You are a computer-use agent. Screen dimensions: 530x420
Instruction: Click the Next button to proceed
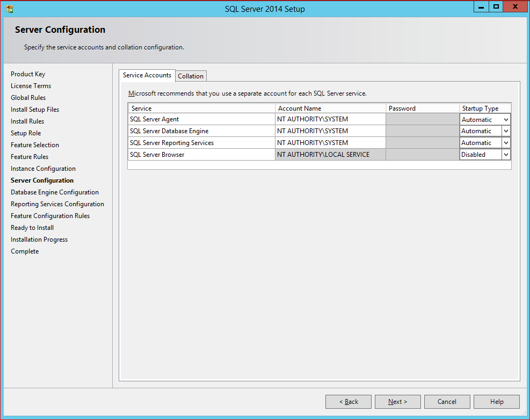click(x=397, y=401)
